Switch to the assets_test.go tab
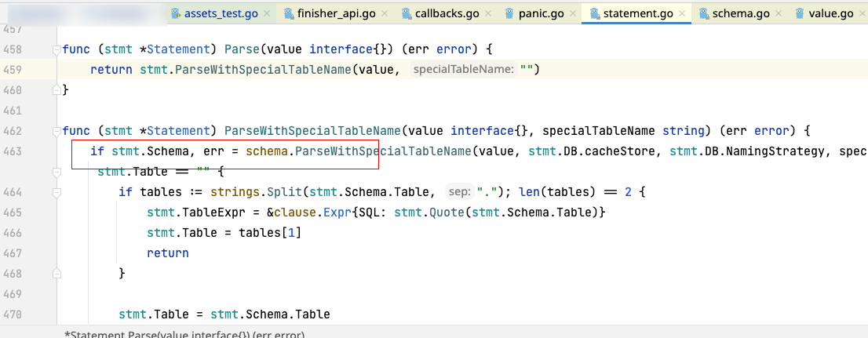This screenshot has height=338, width=868. click(x=221, y=14)
